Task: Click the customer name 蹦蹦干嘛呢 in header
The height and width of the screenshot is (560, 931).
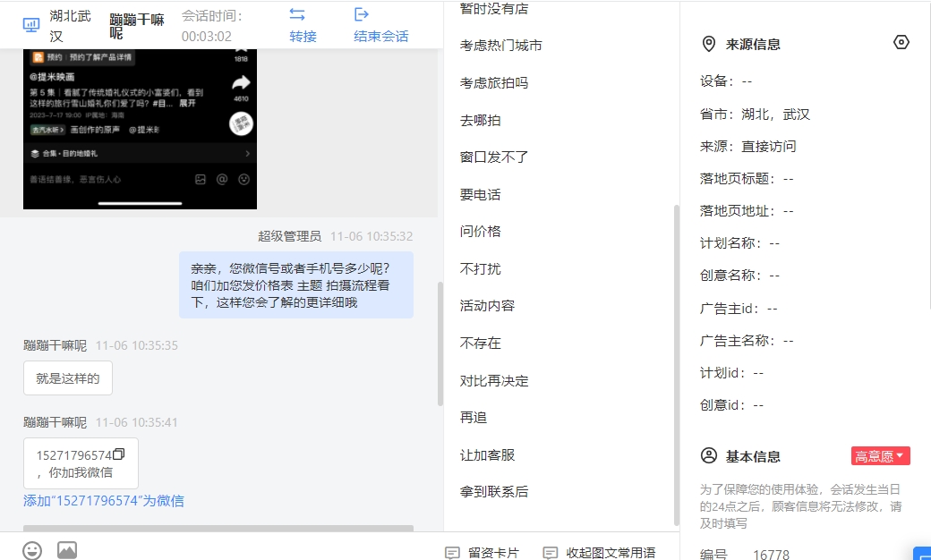Action: [137, 26]
